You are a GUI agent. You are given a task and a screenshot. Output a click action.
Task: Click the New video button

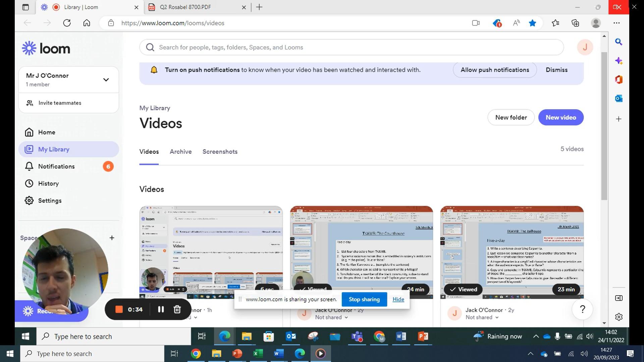point(561,118)
